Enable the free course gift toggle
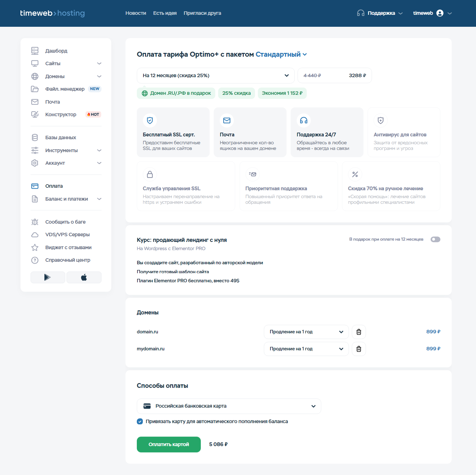 click(435, 239)
